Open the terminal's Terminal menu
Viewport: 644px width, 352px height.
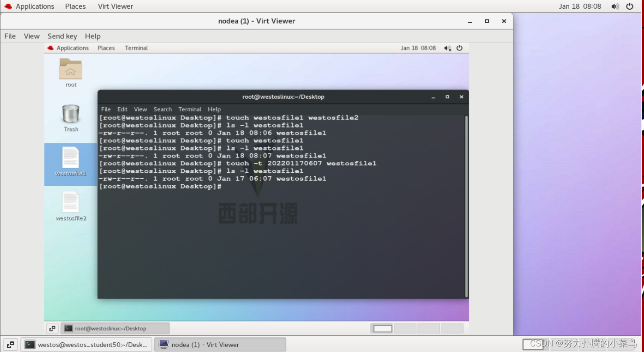[190, 109]
